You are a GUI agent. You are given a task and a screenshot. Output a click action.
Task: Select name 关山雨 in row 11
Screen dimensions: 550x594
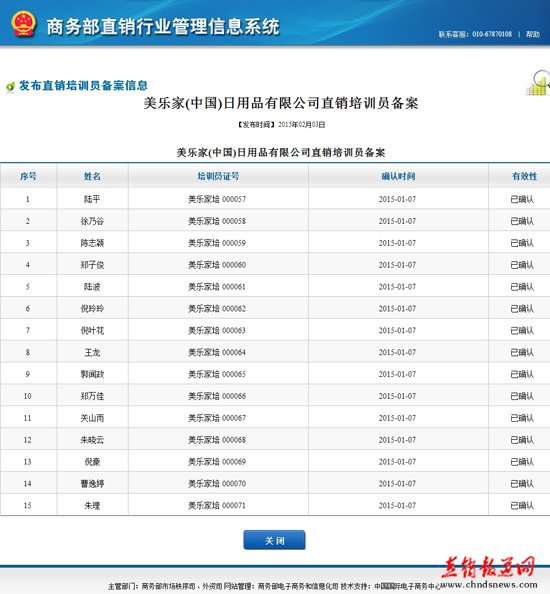(x=92, y=418)
